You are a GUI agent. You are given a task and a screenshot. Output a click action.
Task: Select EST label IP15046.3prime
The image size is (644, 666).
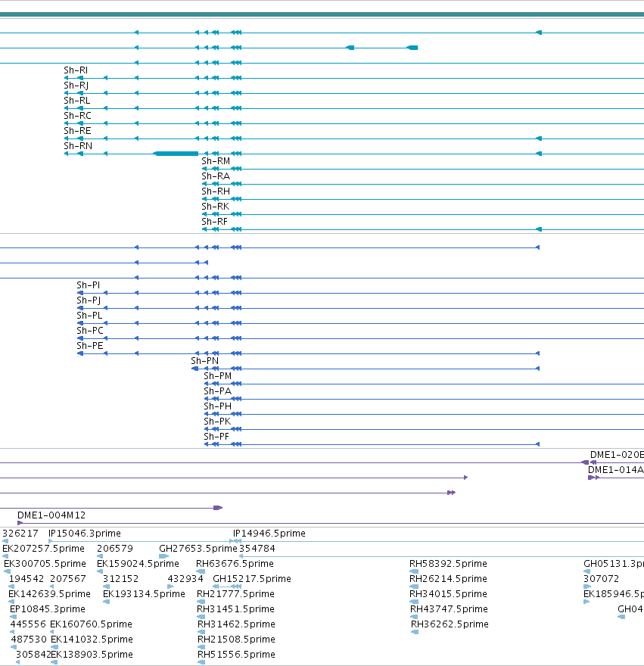click(x=85, y=533)
